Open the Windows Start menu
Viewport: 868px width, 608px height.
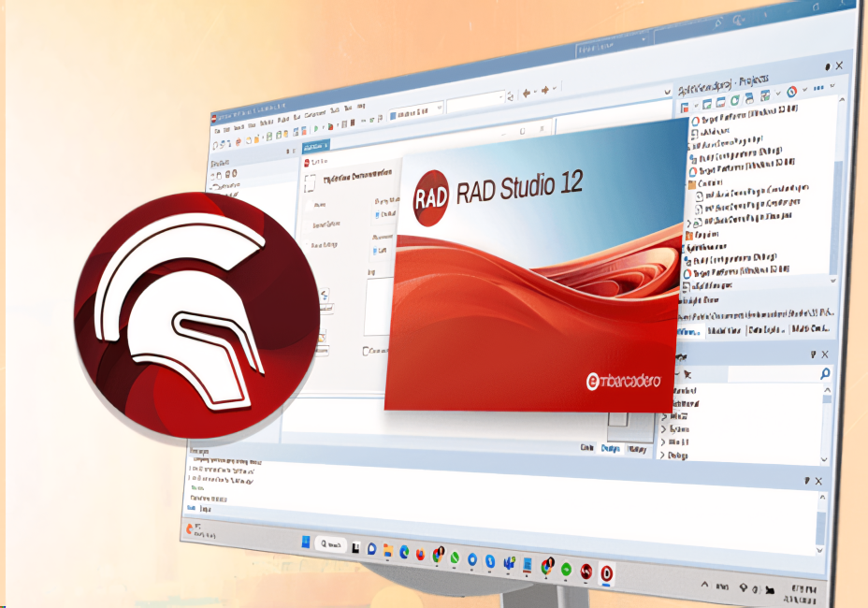click(x=305, y=543)
